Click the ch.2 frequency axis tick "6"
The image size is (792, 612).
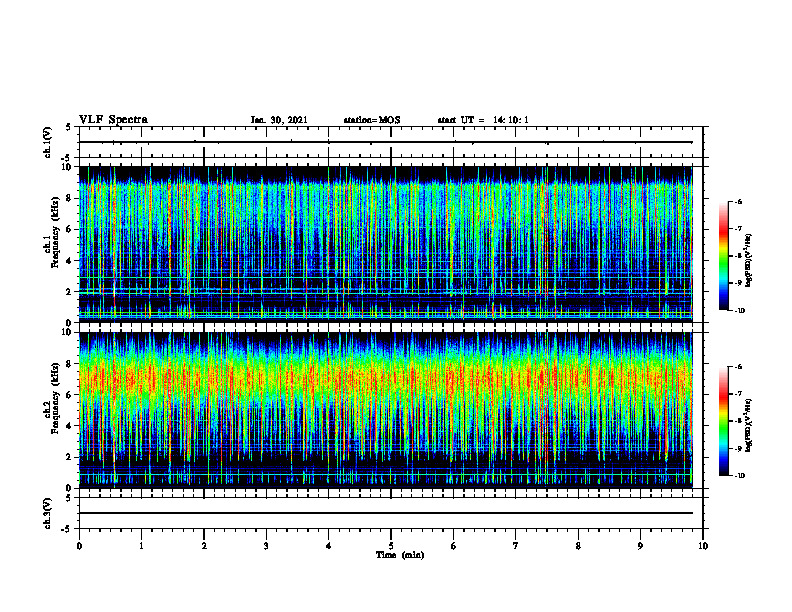click(x=70, y=395)
